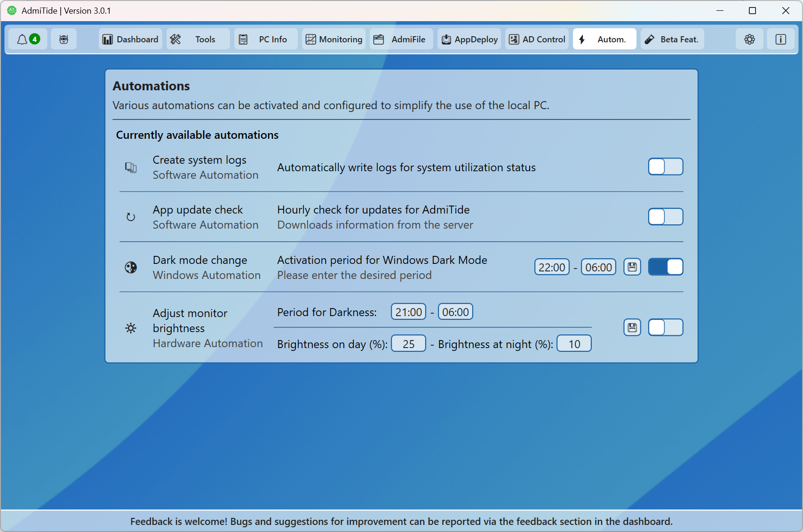
Task: Enable the App update check toggle
Action: click(x=665, y=217)
